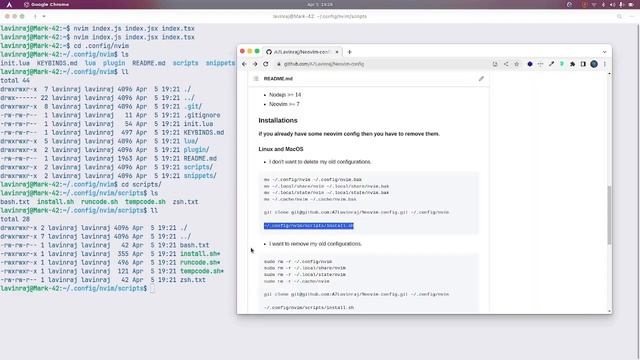This screenshot has height=360, width=640.
Task: Open new terminal tab button in terminal header
Action: (35, 16)
